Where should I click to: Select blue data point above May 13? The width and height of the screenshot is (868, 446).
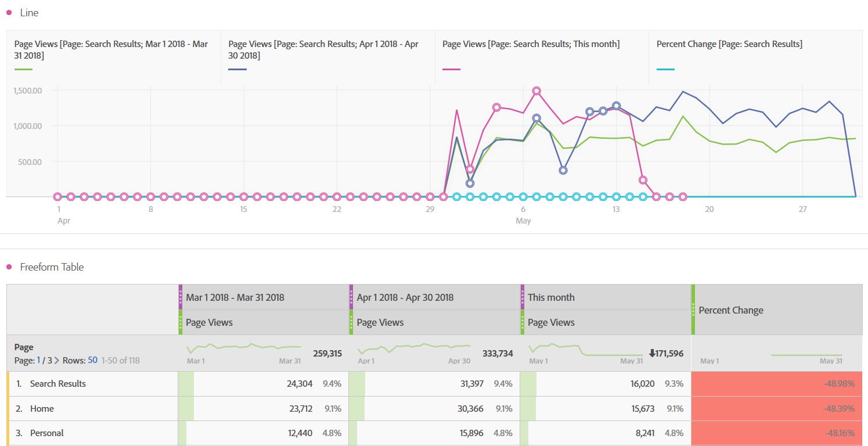point(616,106)
